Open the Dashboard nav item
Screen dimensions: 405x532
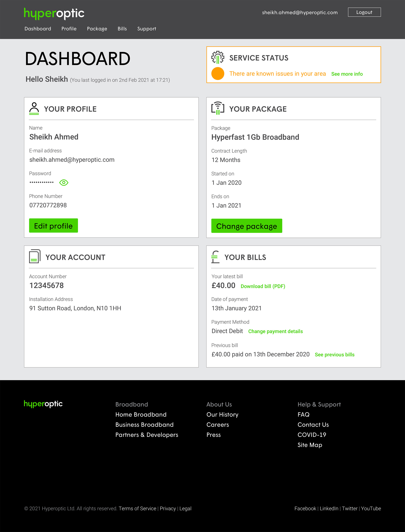38,29
